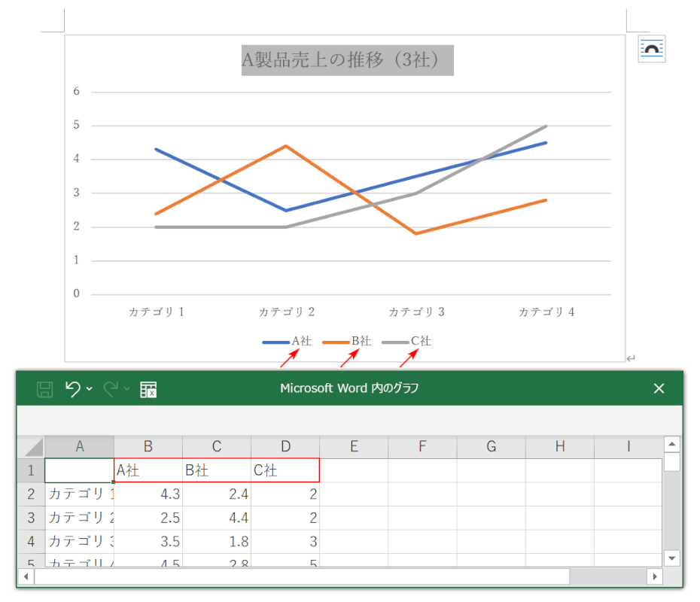Expand the Redo dropdown arrow
700x602 pixels.
pos(127,389)
